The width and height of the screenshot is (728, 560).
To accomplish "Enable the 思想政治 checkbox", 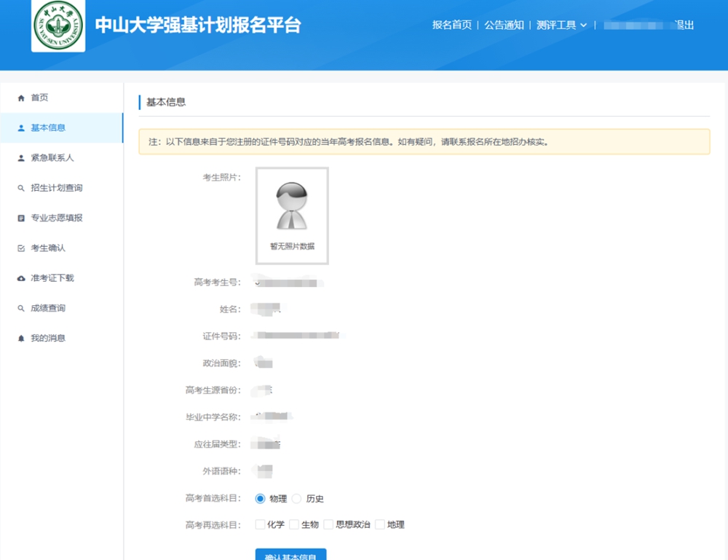I will 328,524.
